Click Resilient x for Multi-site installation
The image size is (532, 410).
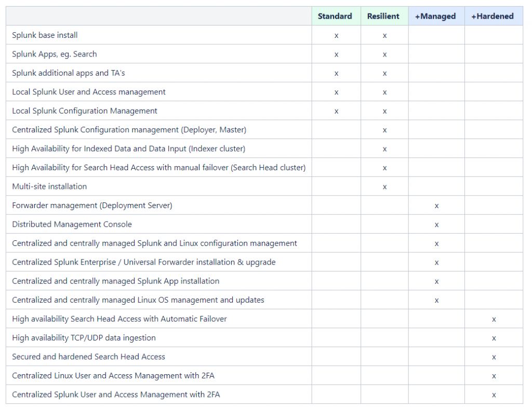point(384,187)
